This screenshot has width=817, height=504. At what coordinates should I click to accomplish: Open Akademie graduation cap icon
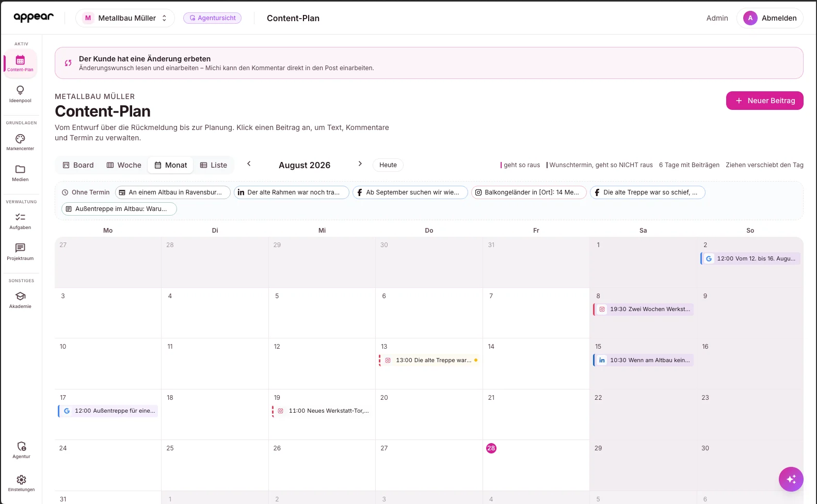(20, 296)
